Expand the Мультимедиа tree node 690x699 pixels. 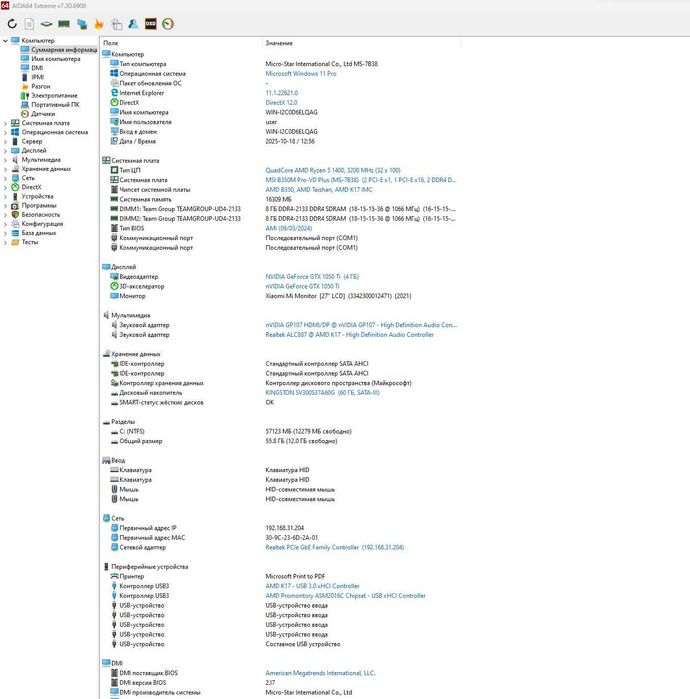point(5,160)
